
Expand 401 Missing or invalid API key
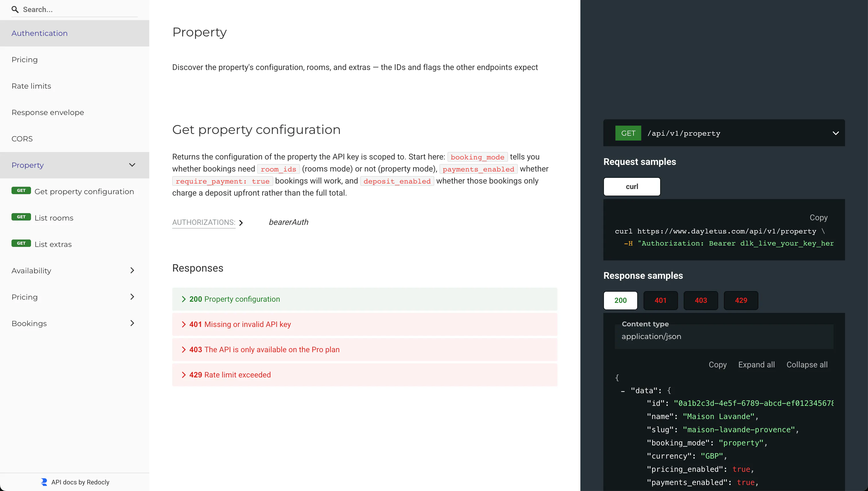click(365, 324)
